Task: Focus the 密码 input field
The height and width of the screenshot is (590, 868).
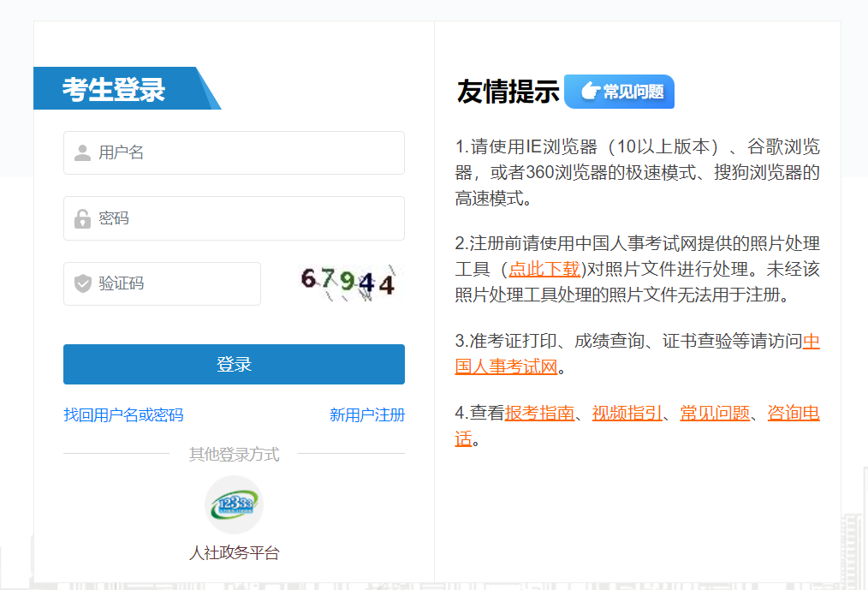Action: [248, 218]
